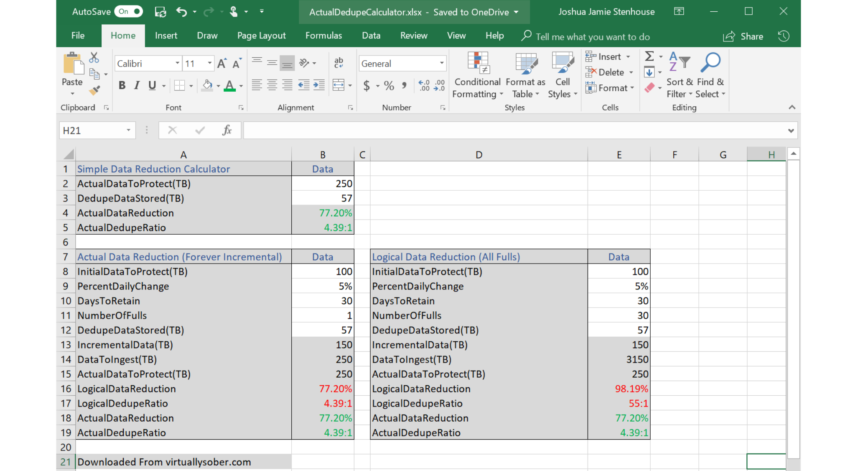
Task: Open the Name Box dropdown arrow
Action: coord(128,131)
